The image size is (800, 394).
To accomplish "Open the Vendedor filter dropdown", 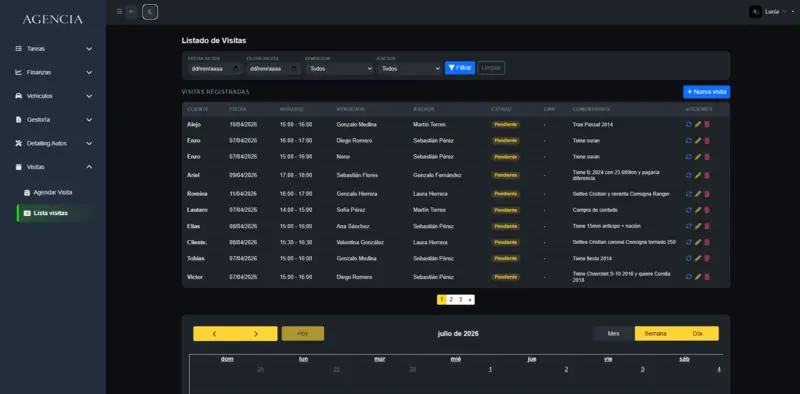I will click(339, 68).
